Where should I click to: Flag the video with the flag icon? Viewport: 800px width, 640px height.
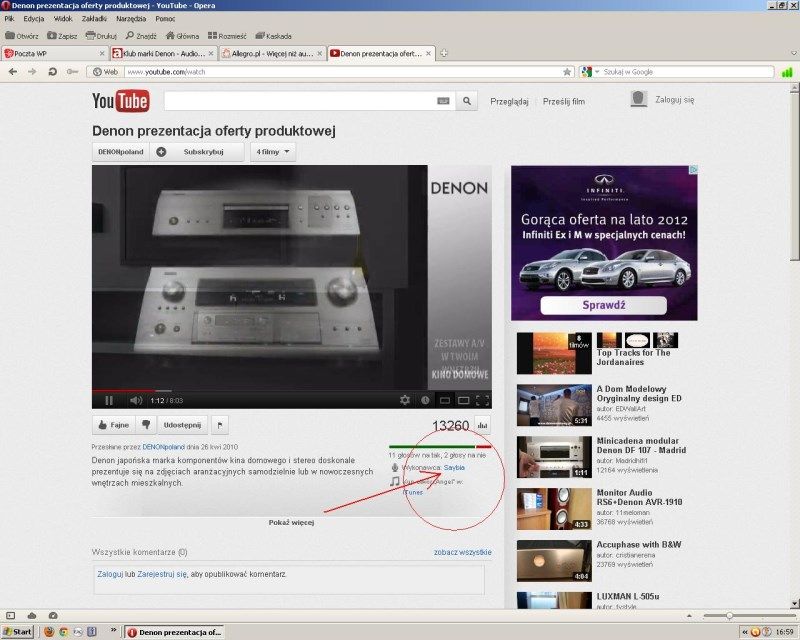click(220, 425)
